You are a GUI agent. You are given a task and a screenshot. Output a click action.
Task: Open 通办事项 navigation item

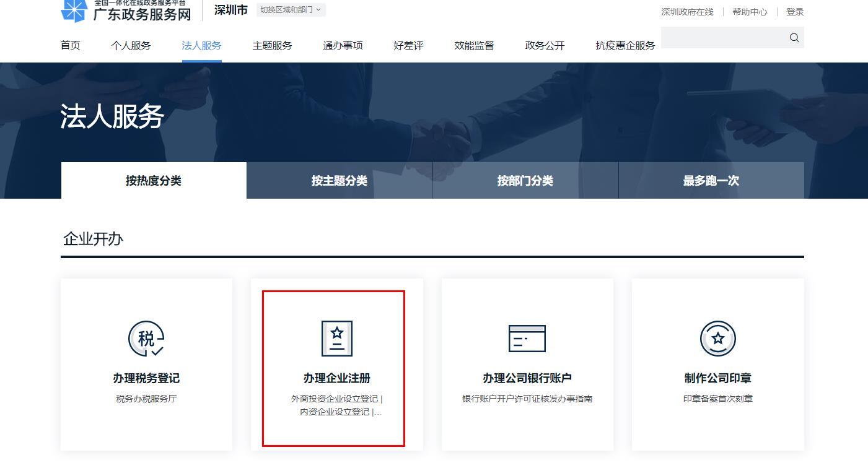coord(343,45)
